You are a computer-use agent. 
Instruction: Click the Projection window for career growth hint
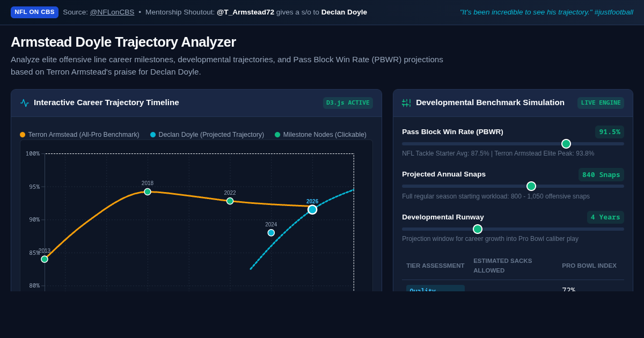coord(490,239)
